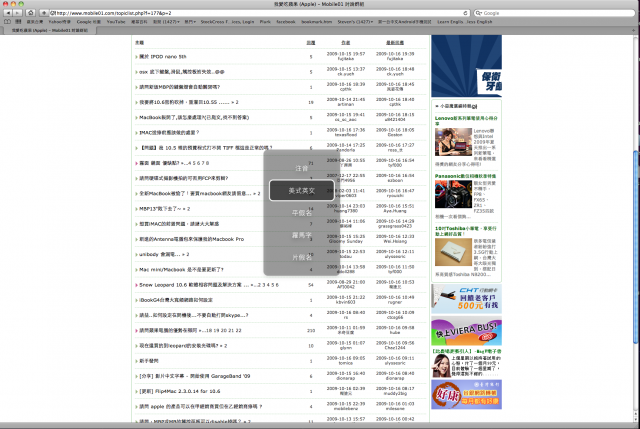The height and width of the screenshot is (429, 640).
Task: Open the GarageBand '09 subtitles topic
Action: pyautogui.click(x=195, y=376)
